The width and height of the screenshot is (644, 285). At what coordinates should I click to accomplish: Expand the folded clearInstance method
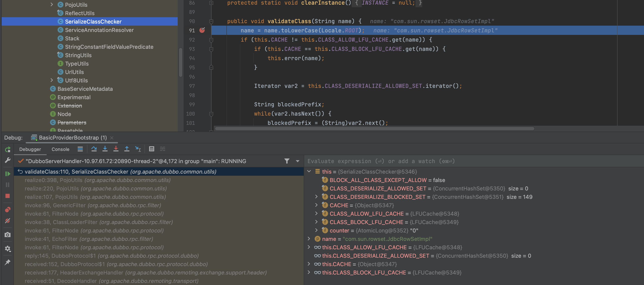tap(211, 3)
